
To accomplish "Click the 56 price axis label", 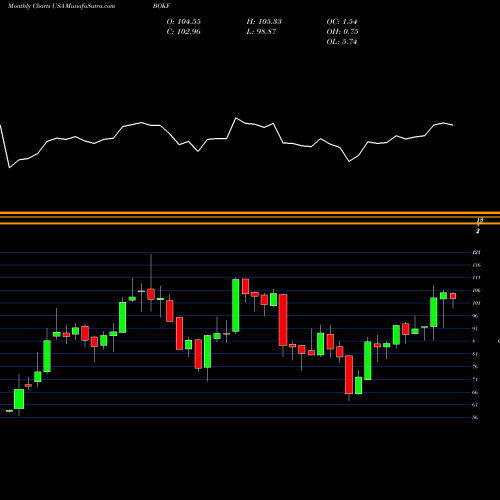I will pos(476,417).
